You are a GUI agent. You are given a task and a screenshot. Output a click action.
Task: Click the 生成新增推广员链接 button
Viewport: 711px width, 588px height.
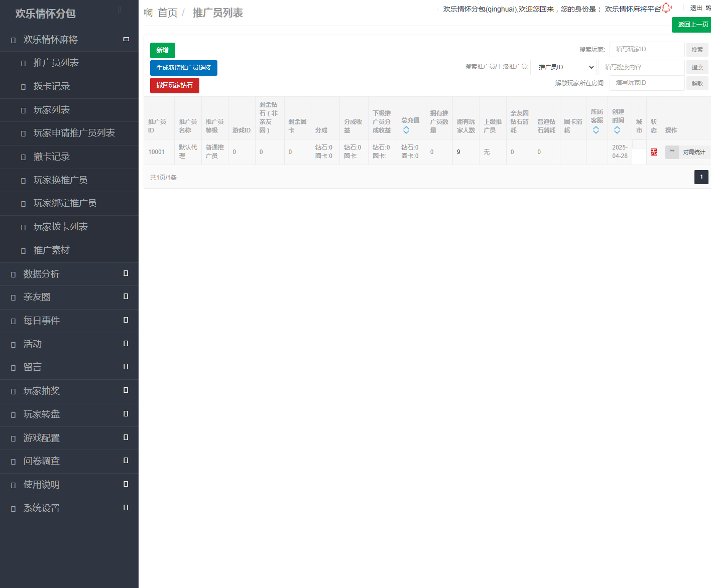click(183, 68)
